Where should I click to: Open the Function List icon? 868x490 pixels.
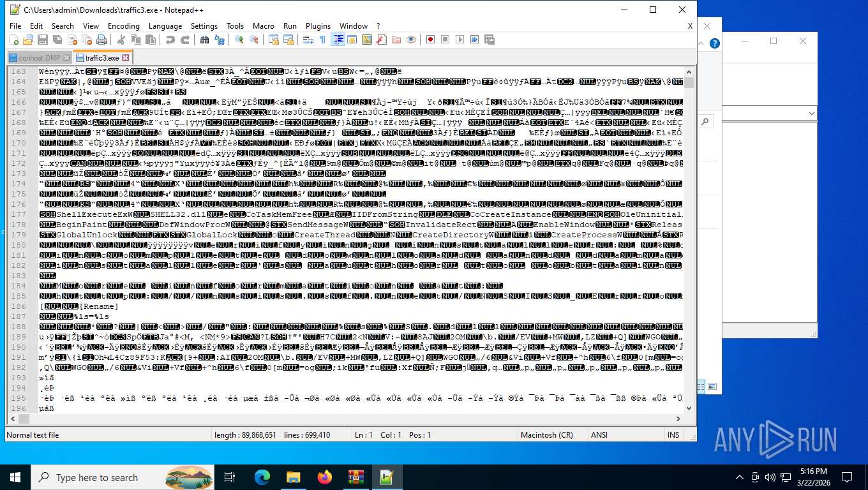tap(382, 40)
